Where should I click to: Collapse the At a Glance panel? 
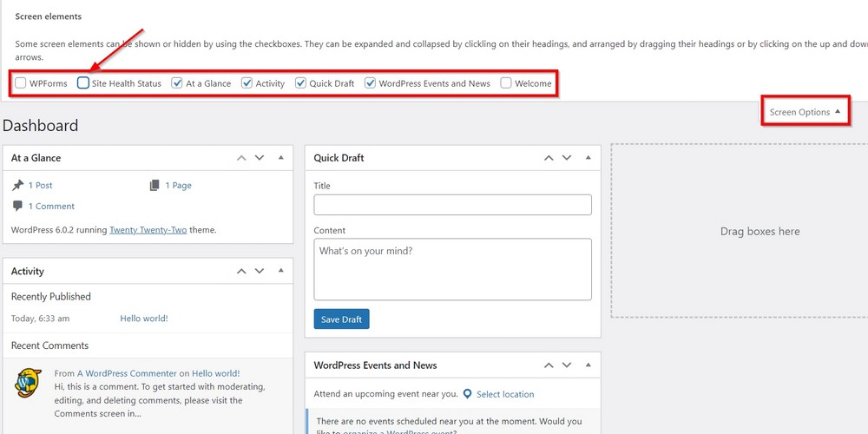coord(280,158)
